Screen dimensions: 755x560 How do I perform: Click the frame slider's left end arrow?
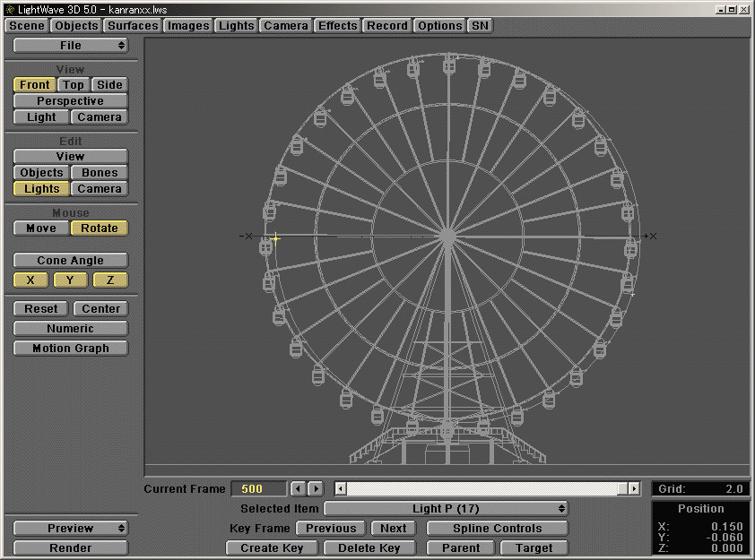(x=341, y=488)
